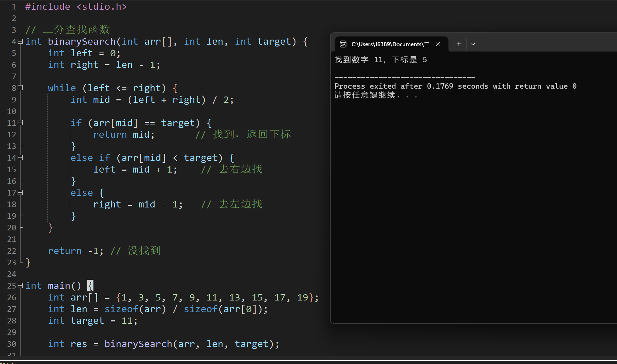Click the console icon in terminal tab
Screen dimensions: 617x364
(x=343, y=44)
